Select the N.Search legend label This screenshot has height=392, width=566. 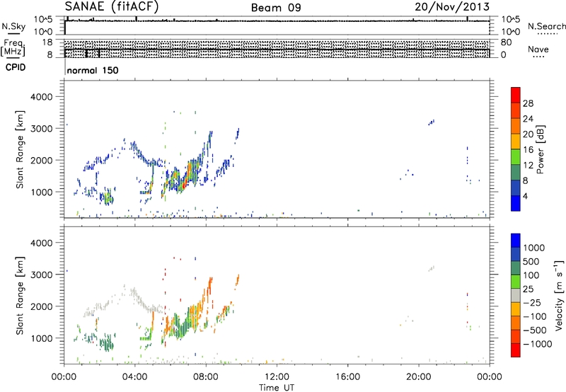pyautogui.click(x=546, y=26)
